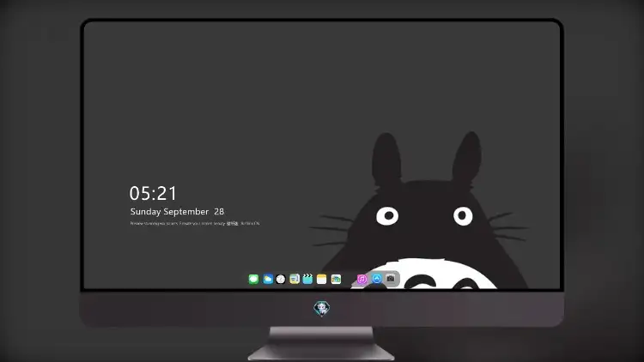Screen dimensions: 644x362
Task: Open the Camera app dock icon
Action: click(391, 279)
